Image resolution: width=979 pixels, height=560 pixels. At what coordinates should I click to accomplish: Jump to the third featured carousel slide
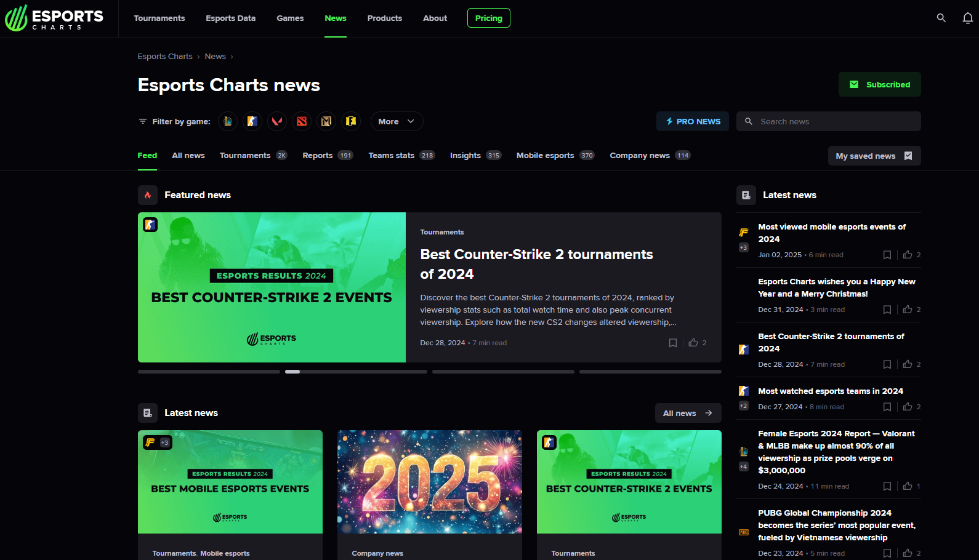coord(503,372)
